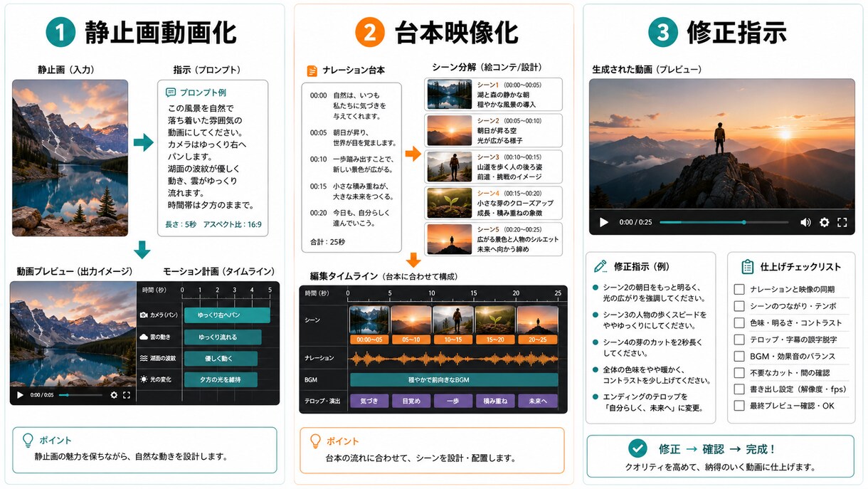Click the lightbulb icon in the teal ポイント box
868x489 pixels.
28,440
